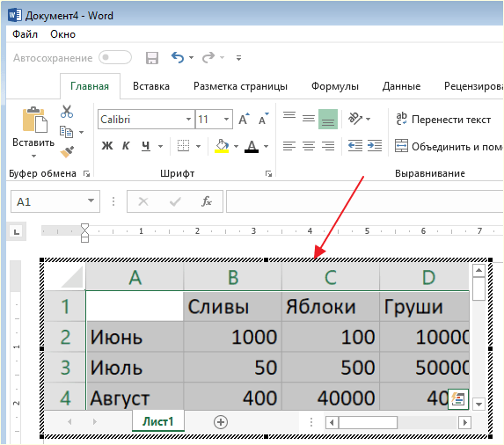Image resolution: width=504 pixels, height=445 pixels.
Task: Click vertical scrollbar down arrow
Action: [478, 404]
